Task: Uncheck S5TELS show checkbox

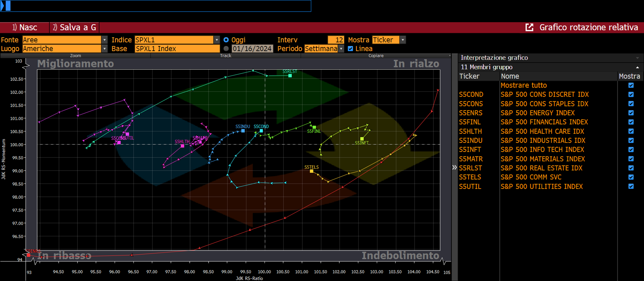Action: pyautogui.click(x=631, y=177)
